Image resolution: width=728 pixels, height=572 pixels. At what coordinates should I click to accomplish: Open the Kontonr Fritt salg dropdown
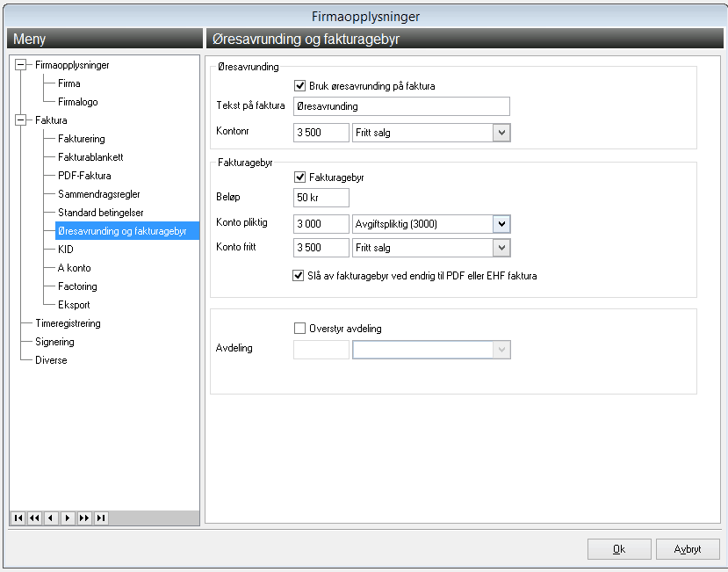tap(501, 133)
